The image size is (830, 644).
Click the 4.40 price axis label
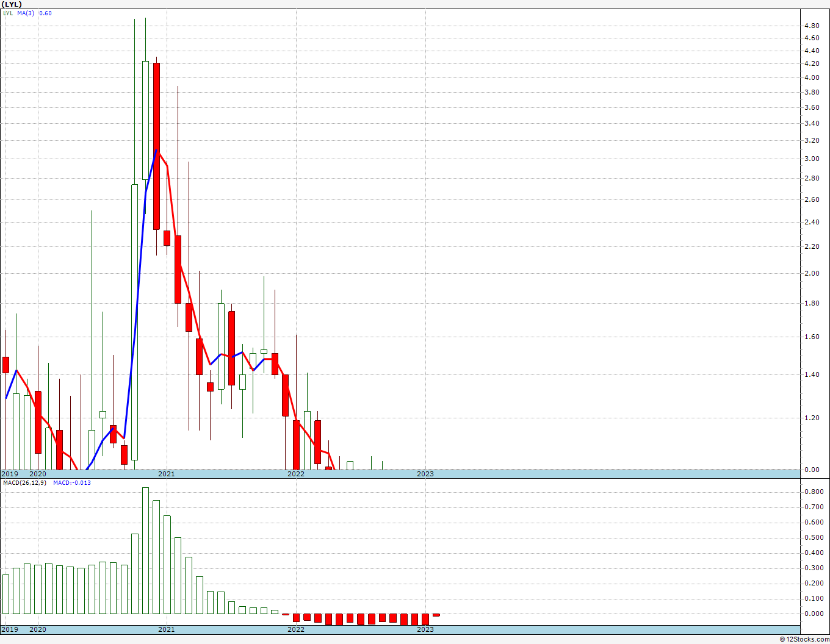pyautogui.click(x=812, y=51)
